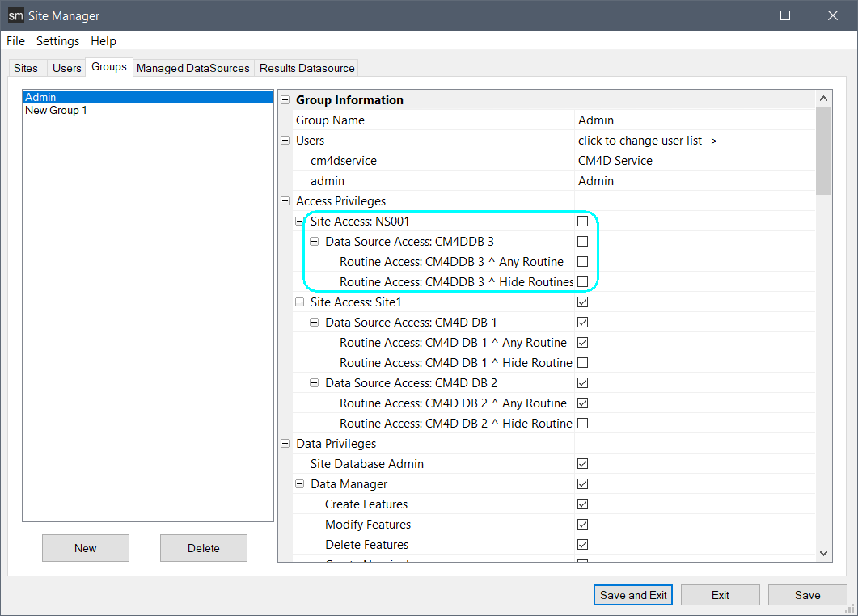The width and height of the screenshot is (858, 616).
Task: Select New Group 1 in the group list
Action: point(56,111)
